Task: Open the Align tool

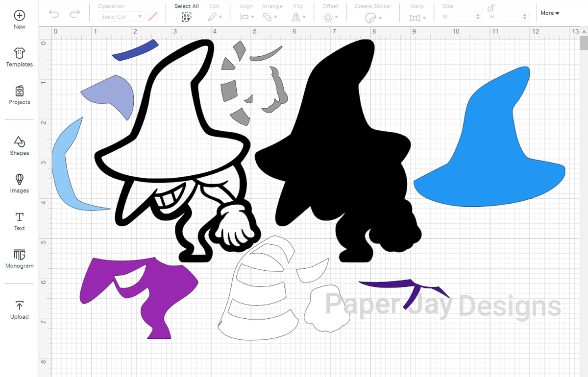Action: tap(247, 17)
